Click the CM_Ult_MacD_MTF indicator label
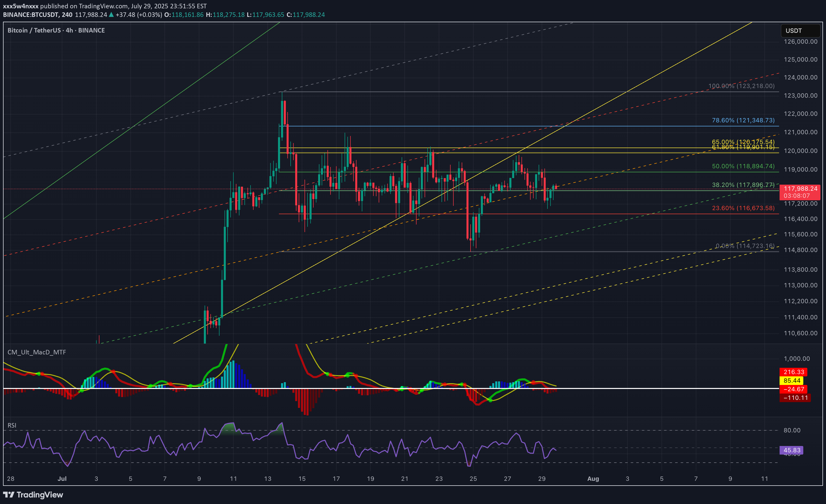The image size is (826, 504). (37, 352)
